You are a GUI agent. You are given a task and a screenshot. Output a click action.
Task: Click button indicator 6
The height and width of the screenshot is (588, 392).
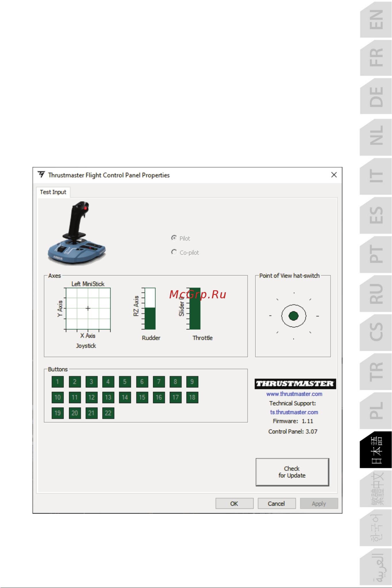click(x=142, y=382)
